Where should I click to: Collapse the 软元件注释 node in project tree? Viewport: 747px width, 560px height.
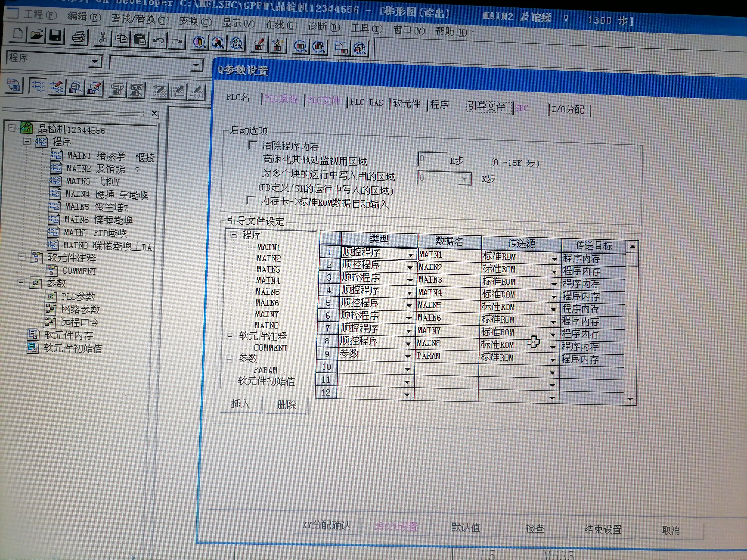pyautogui.click(x=22, y=257)
